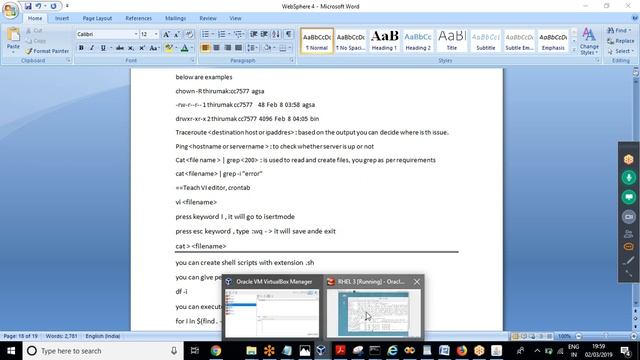This screenshot has width=640, height=360.
Task: Open the Home ribbon tab
Action: [35, 18]
